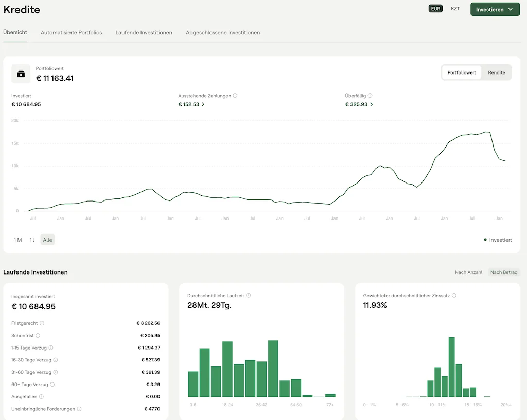The height and width of the screenshot is (420, 527).
Task: Switch distribution to Nach Anzahl
Action: click(468, 272)
